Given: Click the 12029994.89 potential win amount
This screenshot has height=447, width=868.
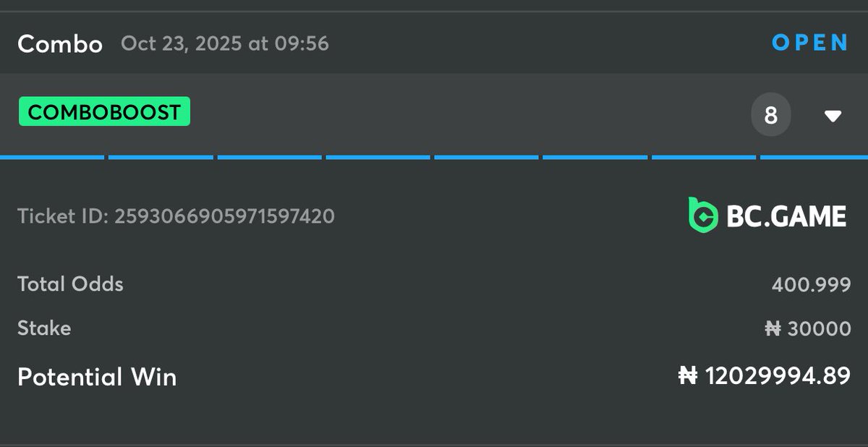Looking at the screenshot, I should (x=778, y=376).
